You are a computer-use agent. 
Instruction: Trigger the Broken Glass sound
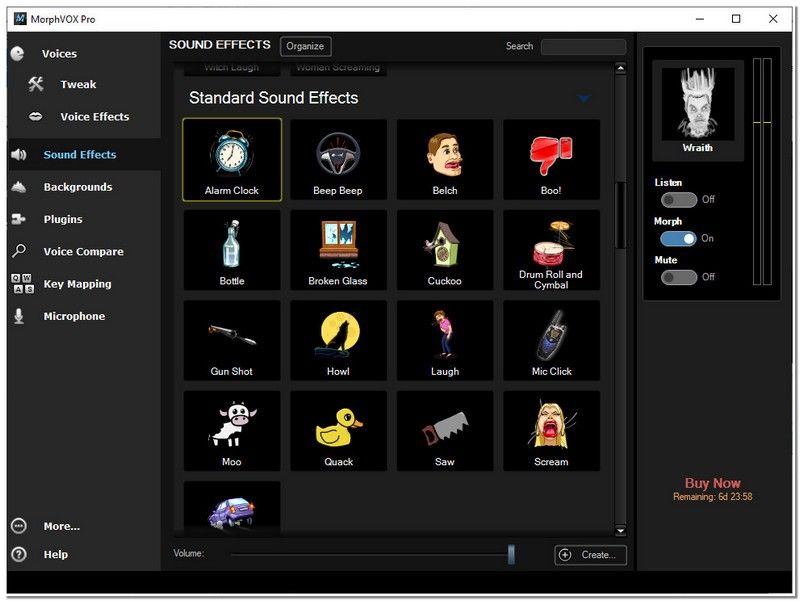point(338,250)
